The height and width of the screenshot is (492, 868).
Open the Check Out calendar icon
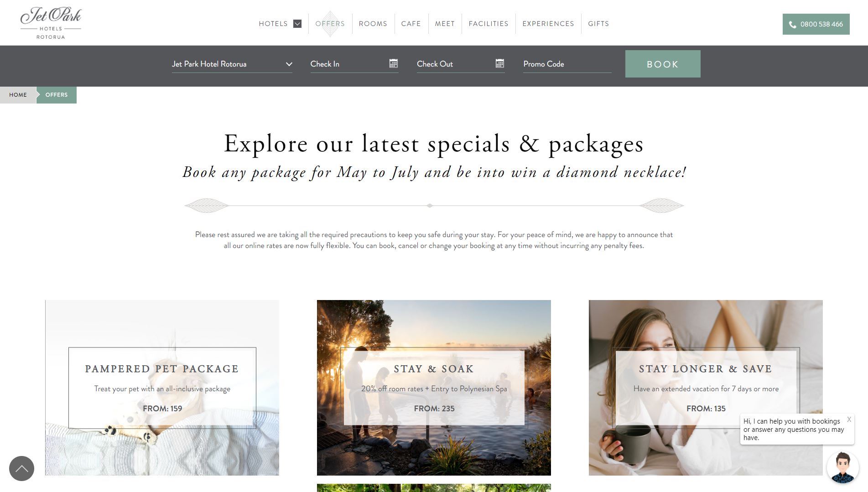pos(500,63)
